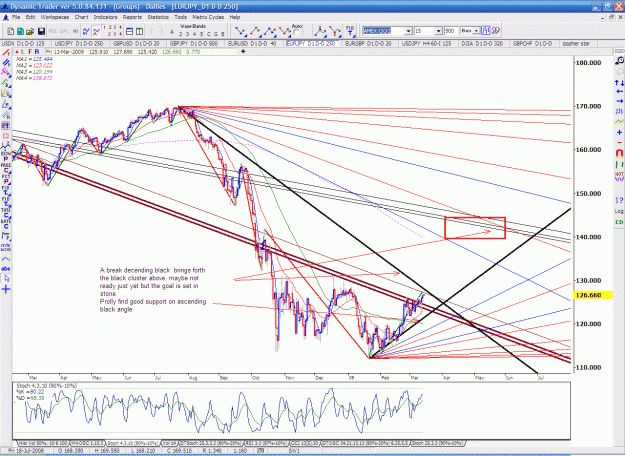Switch to GBPCHF D1 D-D tab
This screenshot has width=625, height=456.
pyautogui.click(x=533, y=43)
